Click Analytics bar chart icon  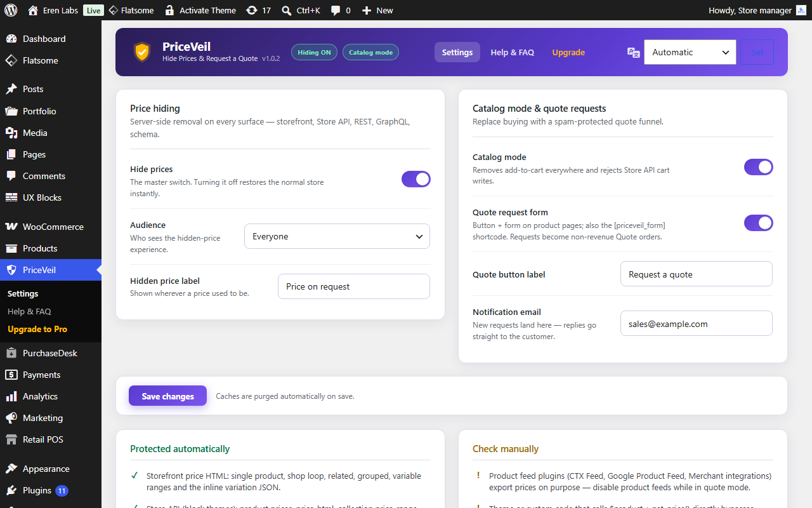point(11,396)
